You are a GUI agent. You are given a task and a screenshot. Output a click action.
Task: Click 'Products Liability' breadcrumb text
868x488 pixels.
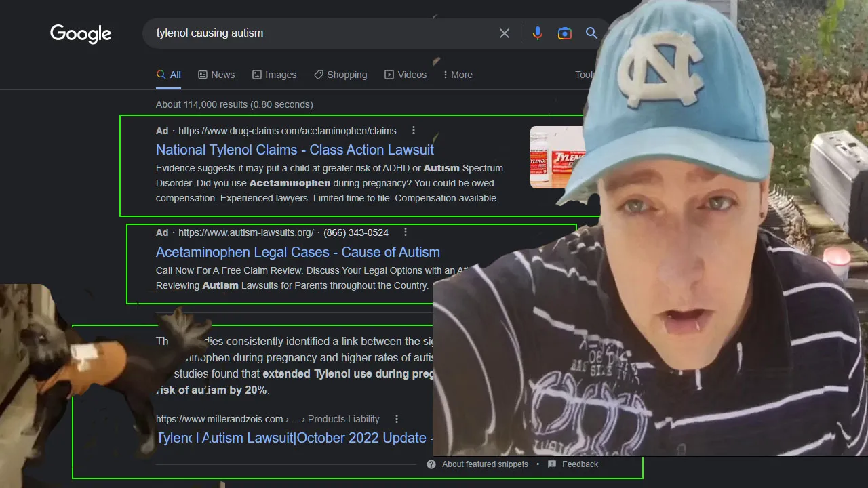(x=344, y=419)
